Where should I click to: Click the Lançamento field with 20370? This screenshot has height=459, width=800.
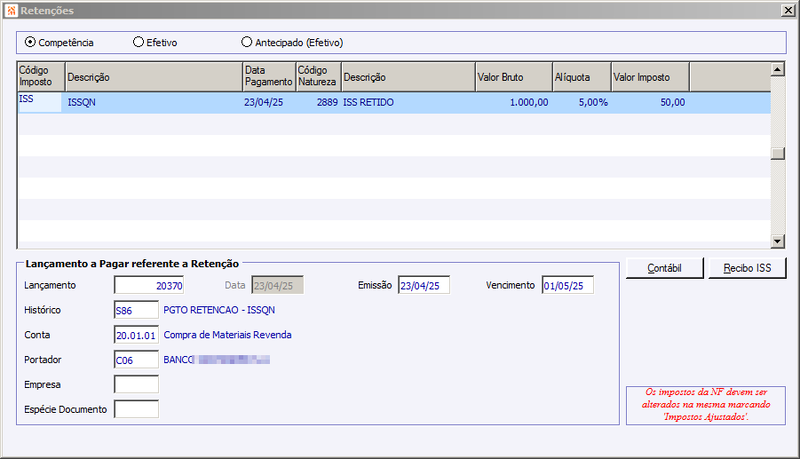(149, 285)
